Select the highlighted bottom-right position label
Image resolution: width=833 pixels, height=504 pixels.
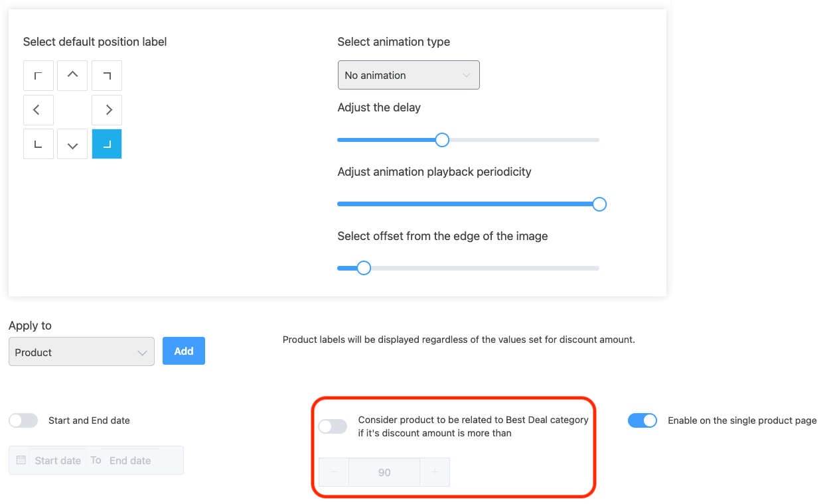(x=106, y=143)
